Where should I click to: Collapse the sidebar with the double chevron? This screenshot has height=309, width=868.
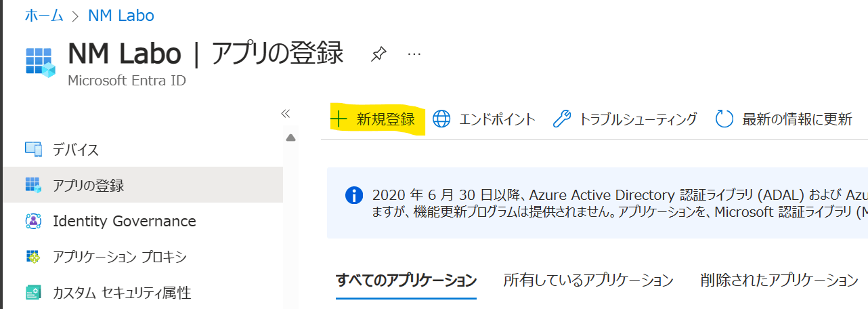tap(286, 113)
